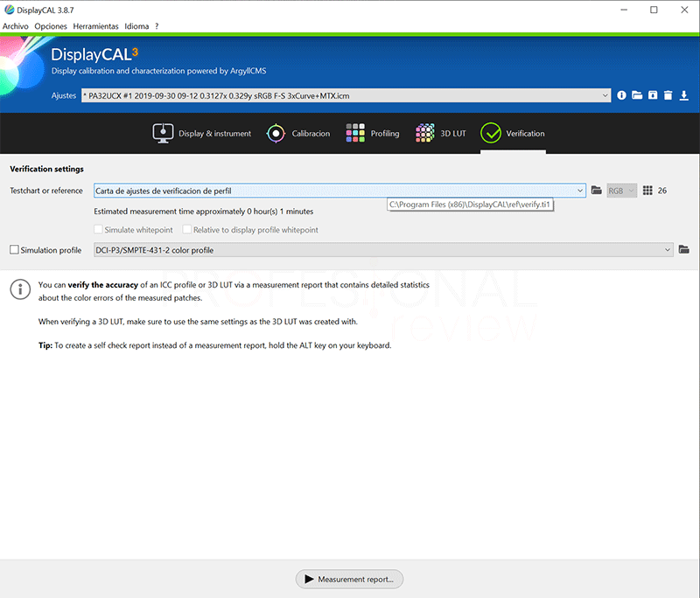Click the 3D LUT cube icon

425,134
